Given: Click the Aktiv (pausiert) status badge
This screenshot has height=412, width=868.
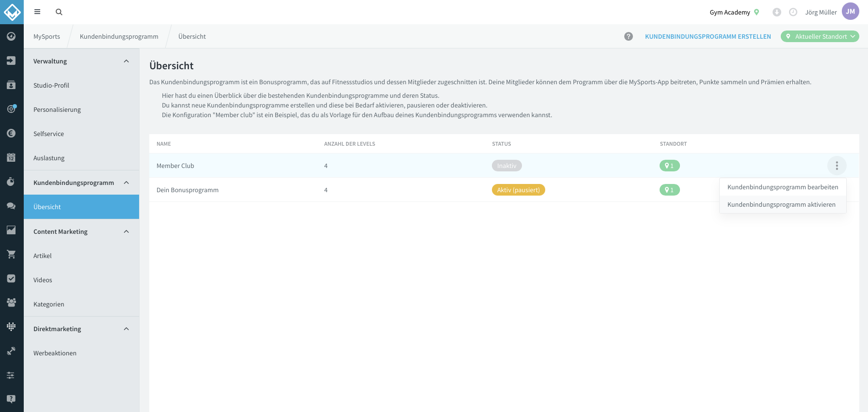Looking at the screenshot, I should [519, 190].
